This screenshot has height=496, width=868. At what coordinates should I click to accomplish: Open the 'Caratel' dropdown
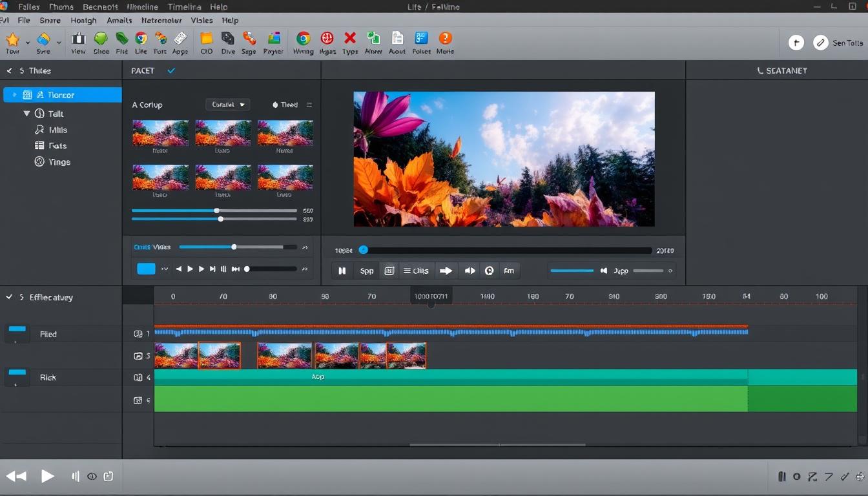coord(228,105)
